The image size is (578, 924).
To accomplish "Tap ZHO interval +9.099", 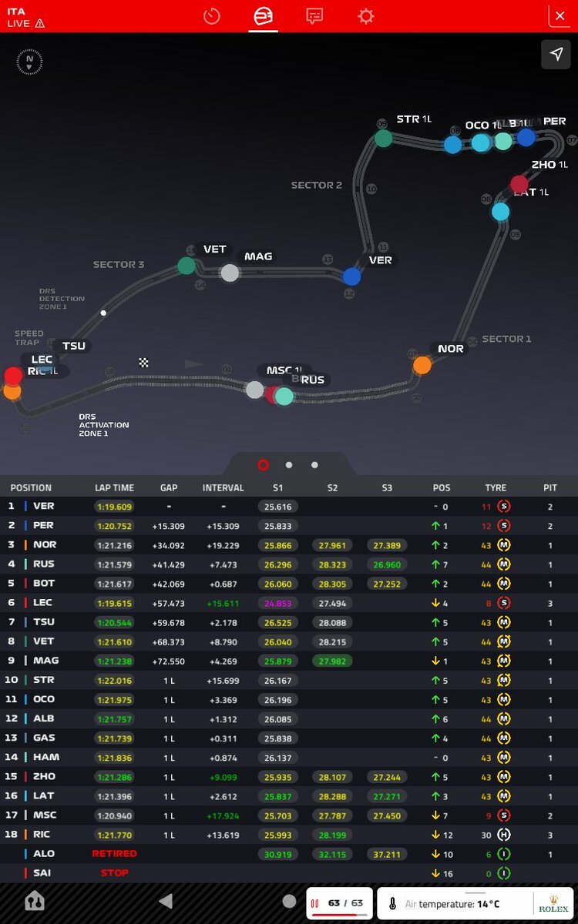I will [x=223, y=776].
